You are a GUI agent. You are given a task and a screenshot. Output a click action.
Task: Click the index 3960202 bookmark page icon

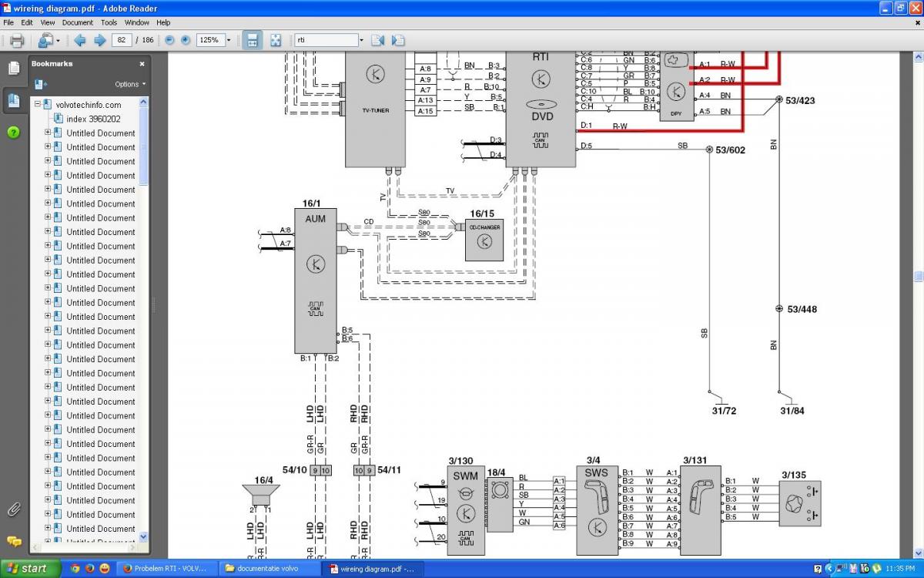coord(58,119)
